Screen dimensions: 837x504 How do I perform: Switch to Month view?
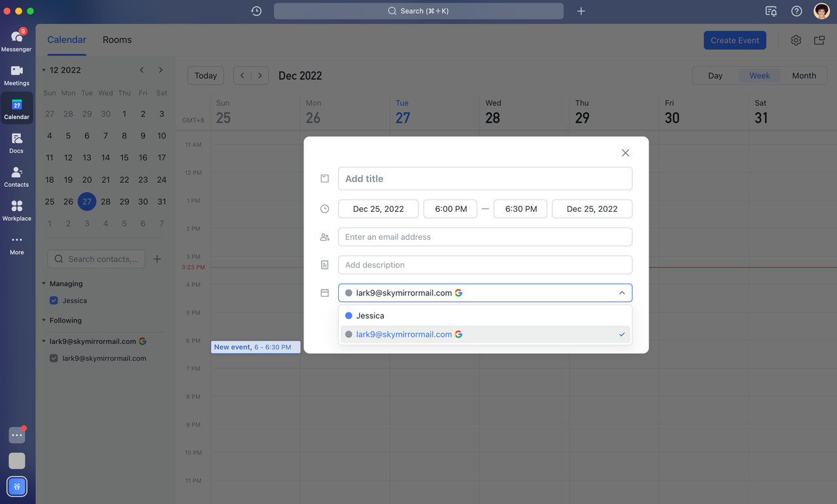tap(804, 76)
